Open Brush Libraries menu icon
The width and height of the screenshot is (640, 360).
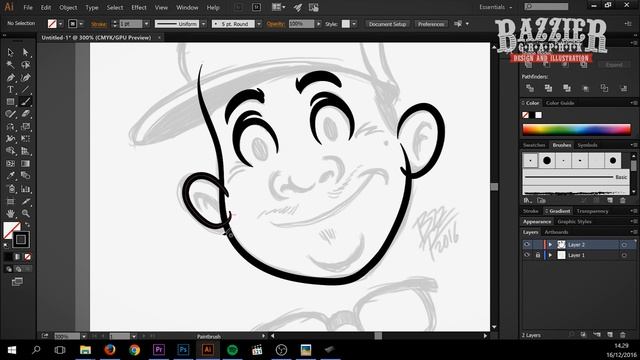528,200
